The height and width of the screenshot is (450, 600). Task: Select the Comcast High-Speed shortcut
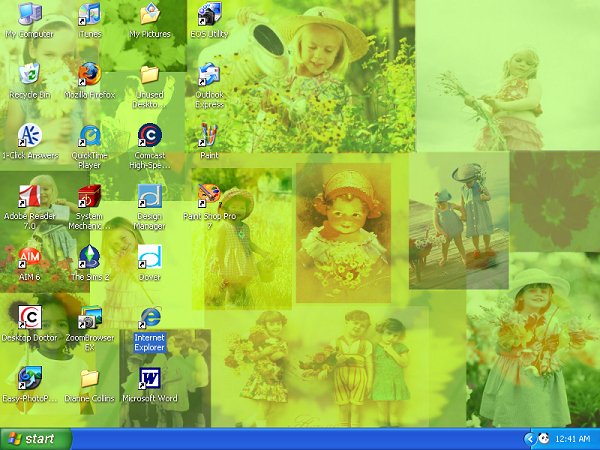point(149,136)
